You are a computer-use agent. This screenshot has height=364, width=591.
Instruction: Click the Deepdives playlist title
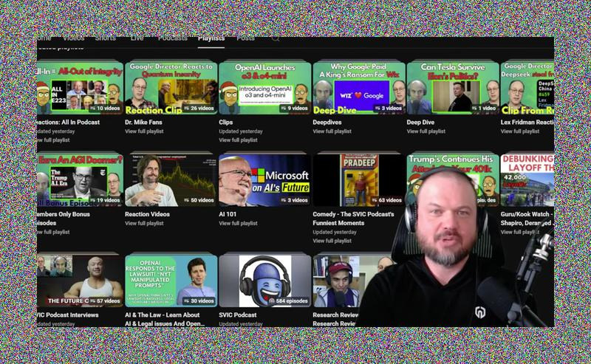tap(327, 122)
